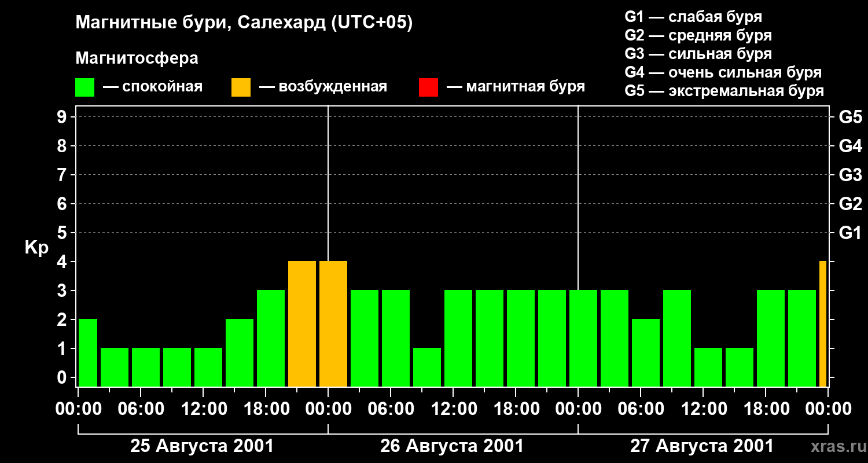
Task: Click the red 'магнитная буря' legend swatch
Action: pos(428,87)
